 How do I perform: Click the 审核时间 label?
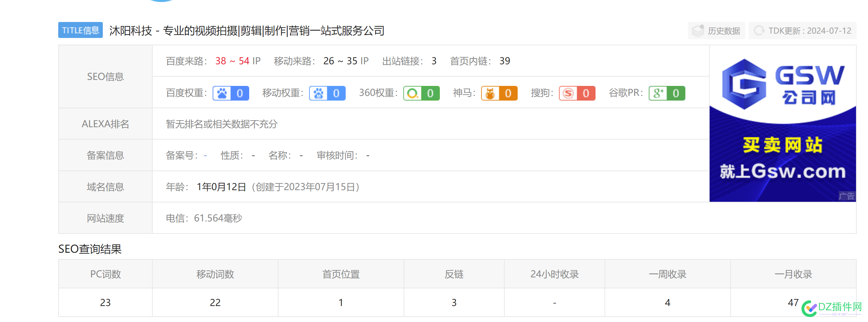(337, 156)
